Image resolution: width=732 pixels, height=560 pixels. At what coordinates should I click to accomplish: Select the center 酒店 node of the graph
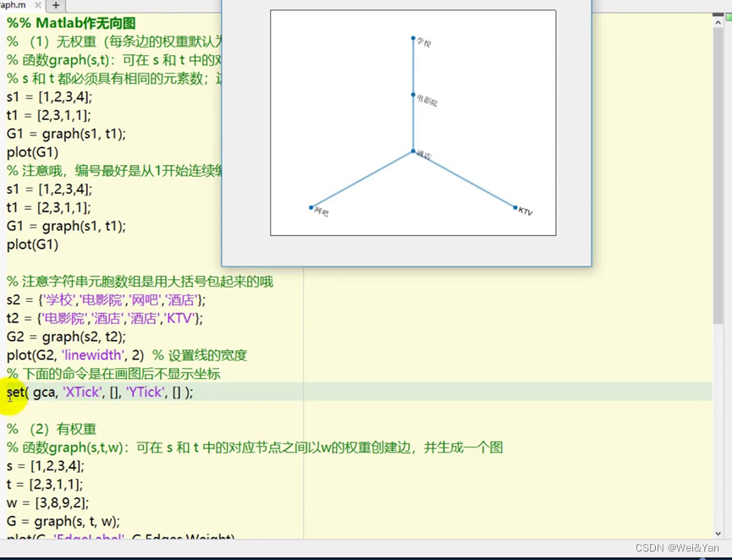point(412,152)
